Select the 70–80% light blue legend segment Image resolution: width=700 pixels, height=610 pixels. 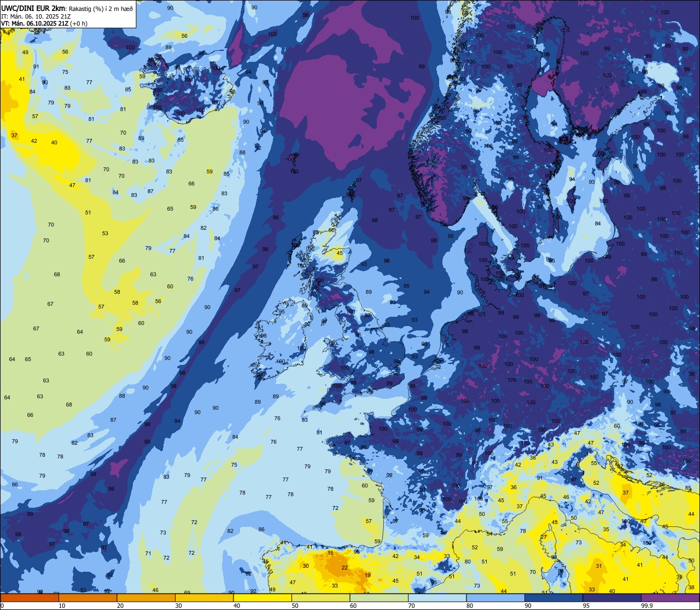coord(437,597)
